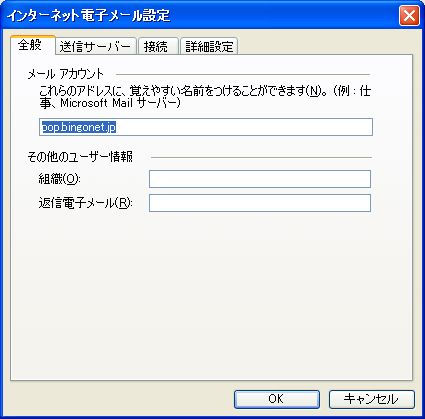The height and width of the screenshot is (419, 425).
Task: Click the その他のユーザー情報 section heading
Action: tap(80, 157)
